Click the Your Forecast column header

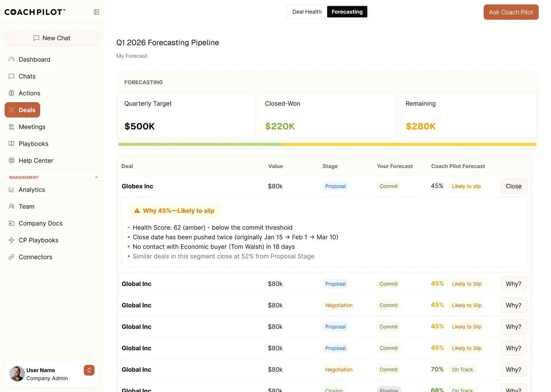(x=395, y=166)
